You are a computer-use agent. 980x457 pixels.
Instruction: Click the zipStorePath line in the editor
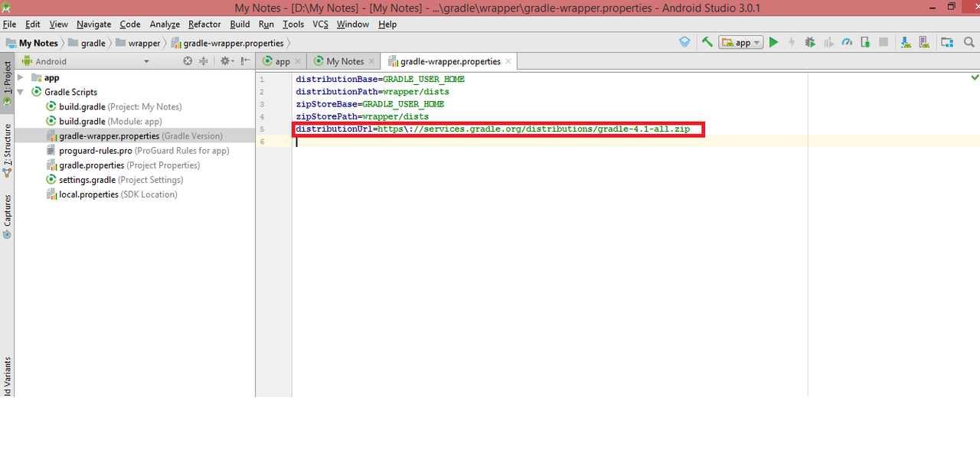click(x=362, y=116)
